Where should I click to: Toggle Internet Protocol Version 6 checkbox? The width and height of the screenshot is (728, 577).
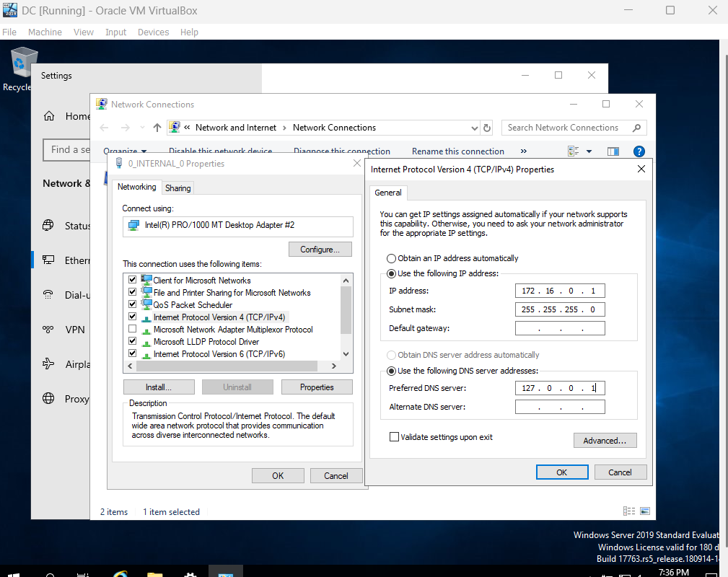pyautogui.click(x=132, y=353)
